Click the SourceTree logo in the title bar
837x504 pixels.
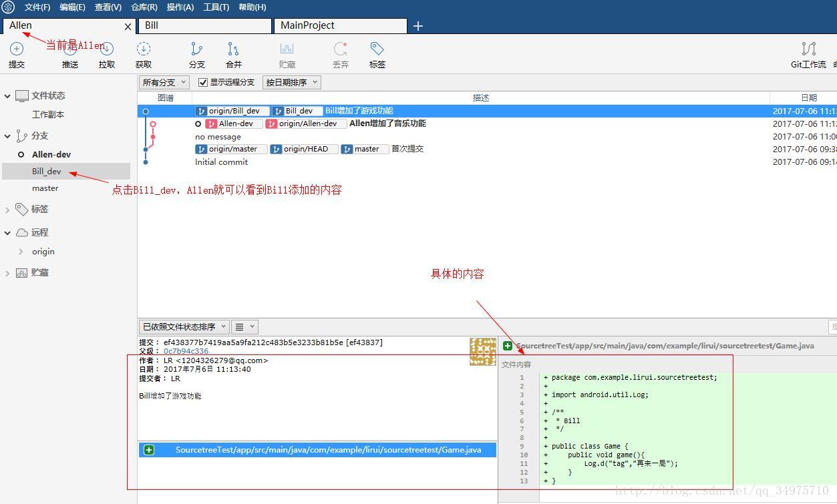coord(8,7)
